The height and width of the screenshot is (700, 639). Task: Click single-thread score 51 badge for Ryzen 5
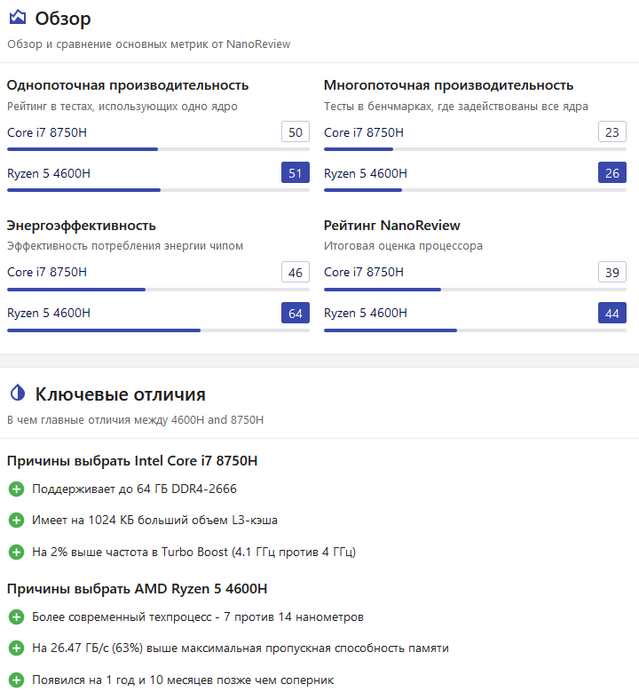[295, 173]
